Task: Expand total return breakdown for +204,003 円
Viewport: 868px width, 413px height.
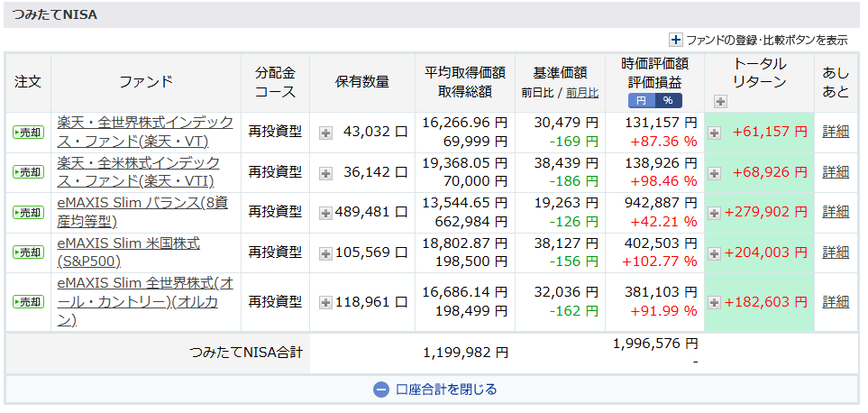Action: 715,252
